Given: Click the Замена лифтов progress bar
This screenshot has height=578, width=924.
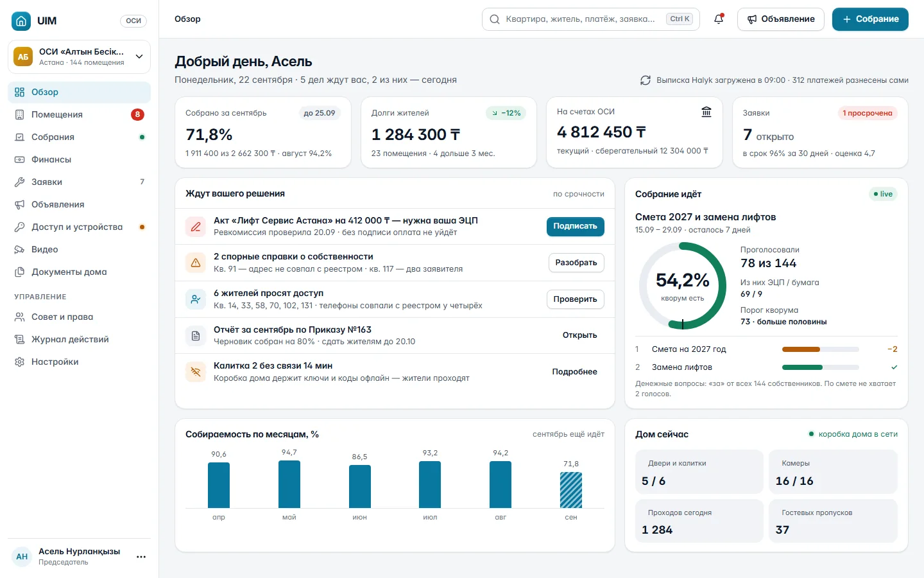Looking at the screenshot, I should [x=821, y=367].
